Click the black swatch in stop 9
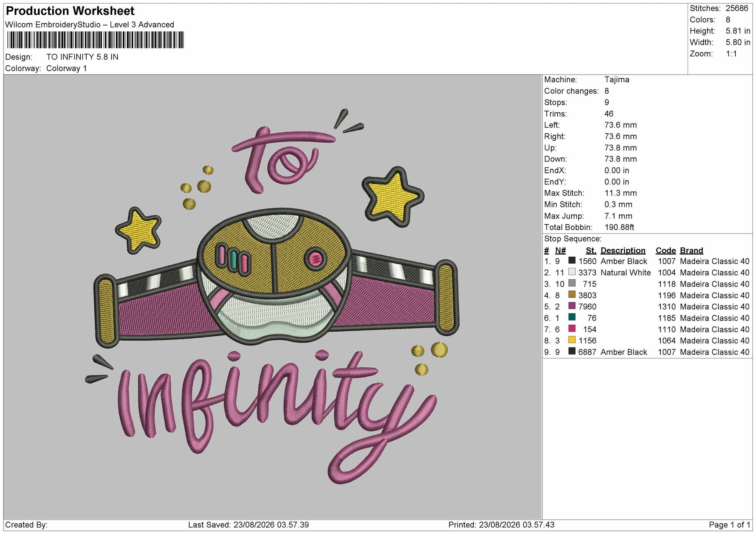This screenshot has width=756, height=534. tap(572, 351)
